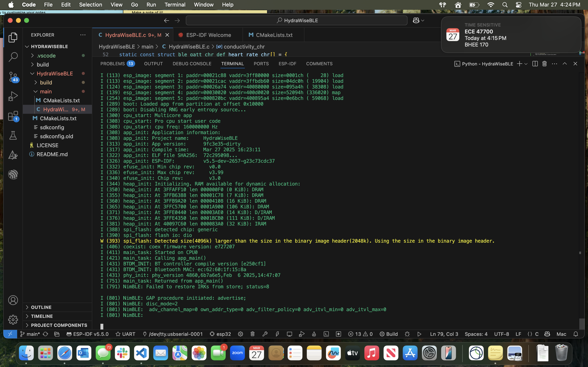Click the UART flash method star item
The height and width of the screenshot is (367, 588).
click(x=125, y=334)
